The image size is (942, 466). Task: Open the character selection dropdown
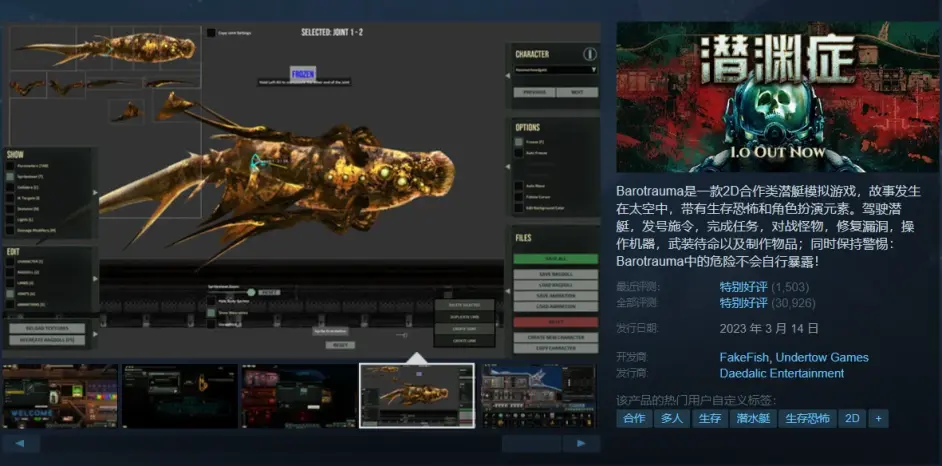click(556, 70)
